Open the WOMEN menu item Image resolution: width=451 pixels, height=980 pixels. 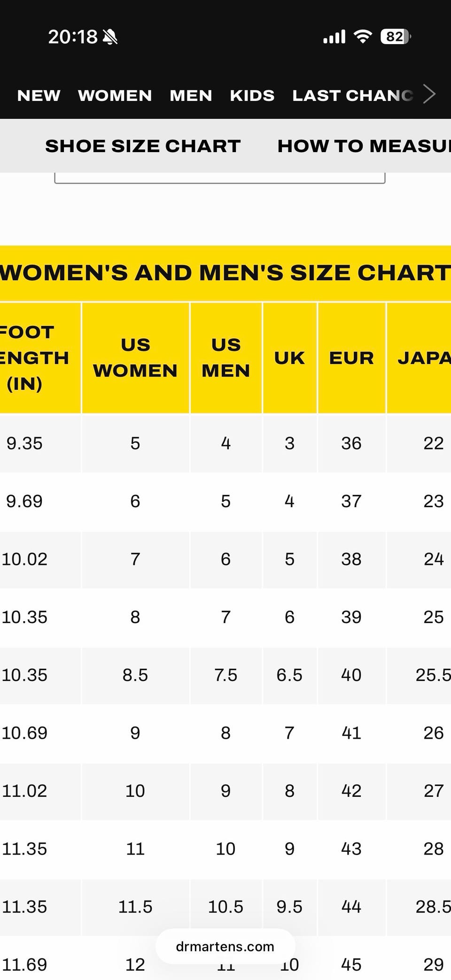click(115, 96)
